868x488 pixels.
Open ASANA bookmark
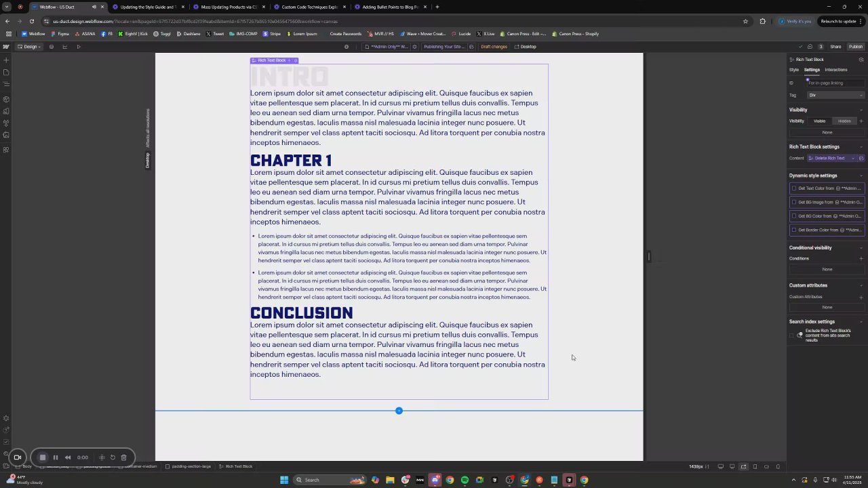tap(85, 34)
